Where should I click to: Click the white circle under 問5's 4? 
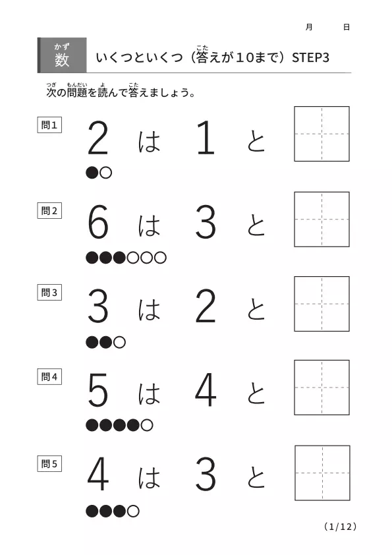point(133,511)
